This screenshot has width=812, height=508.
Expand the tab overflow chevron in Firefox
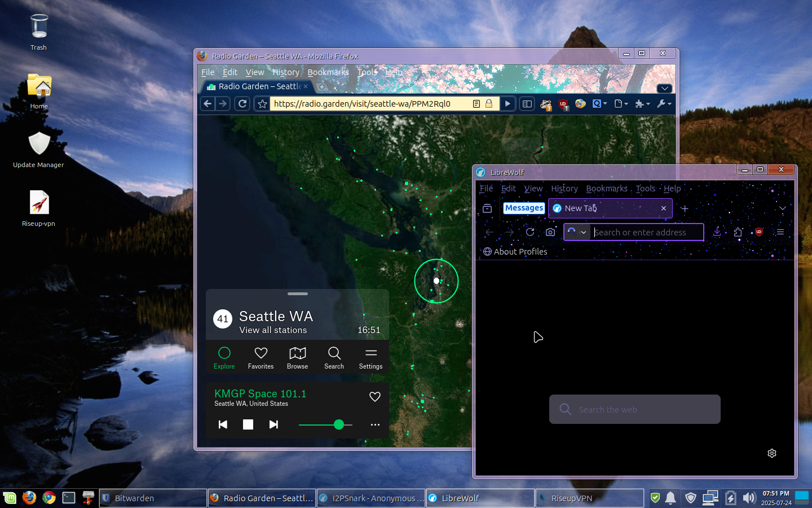coord(664,88)
